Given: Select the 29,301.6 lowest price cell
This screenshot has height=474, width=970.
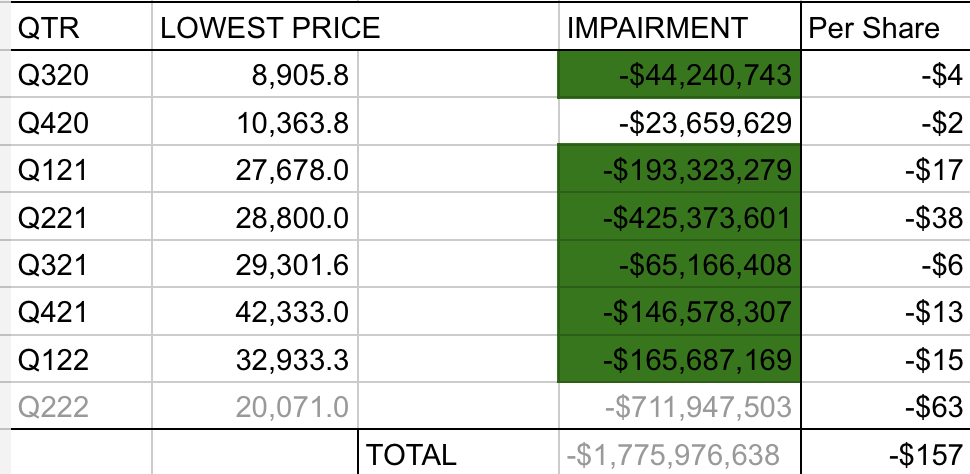Looking at the screenshot, I should point(255,264).
